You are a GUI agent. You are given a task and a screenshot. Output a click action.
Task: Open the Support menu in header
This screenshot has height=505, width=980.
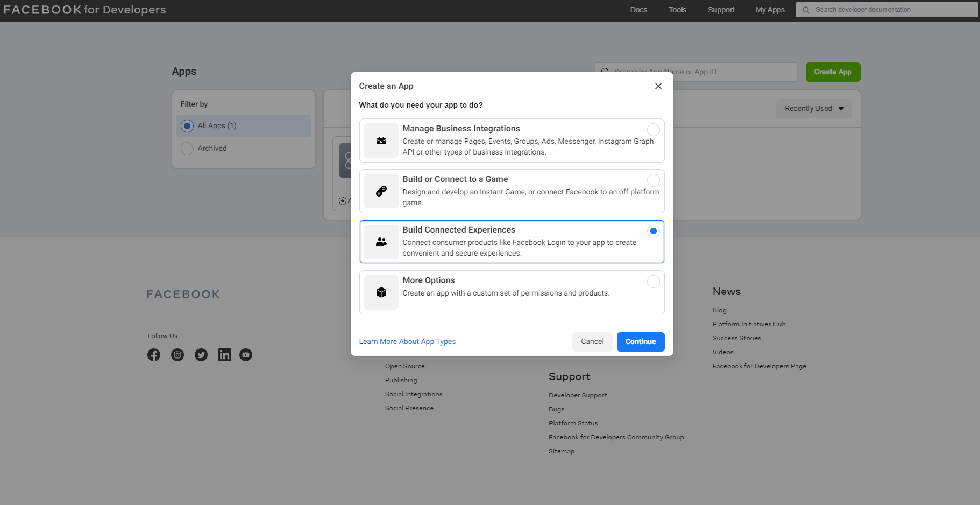(x=721, y=10)
